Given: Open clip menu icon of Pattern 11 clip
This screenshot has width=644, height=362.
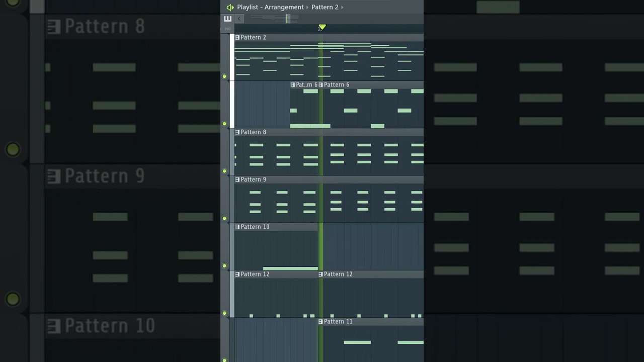Looking at the screenshot, I should pyautogui.click(x=320, y=322).
